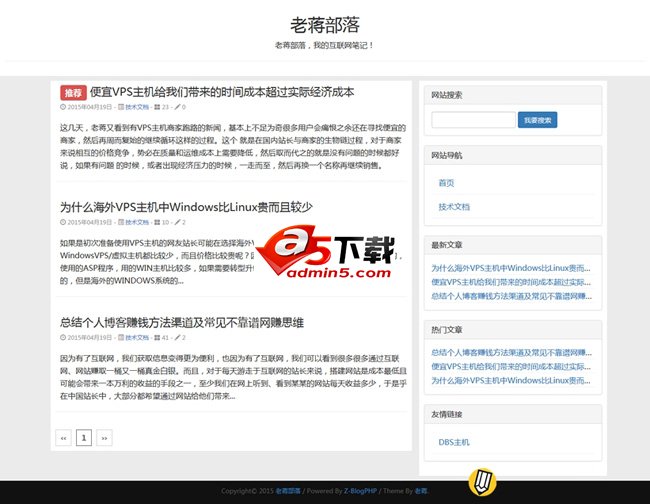
Task: Open article 便宜VPS主机给我们带来的时间成本 title
Action: pyautogui.click(x=222, y=92)
